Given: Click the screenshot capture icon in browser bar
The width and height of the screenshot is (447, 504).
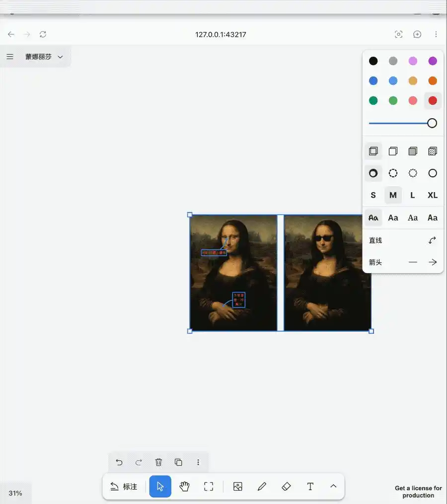Looking at the screenshot, I should pos(398,34).
